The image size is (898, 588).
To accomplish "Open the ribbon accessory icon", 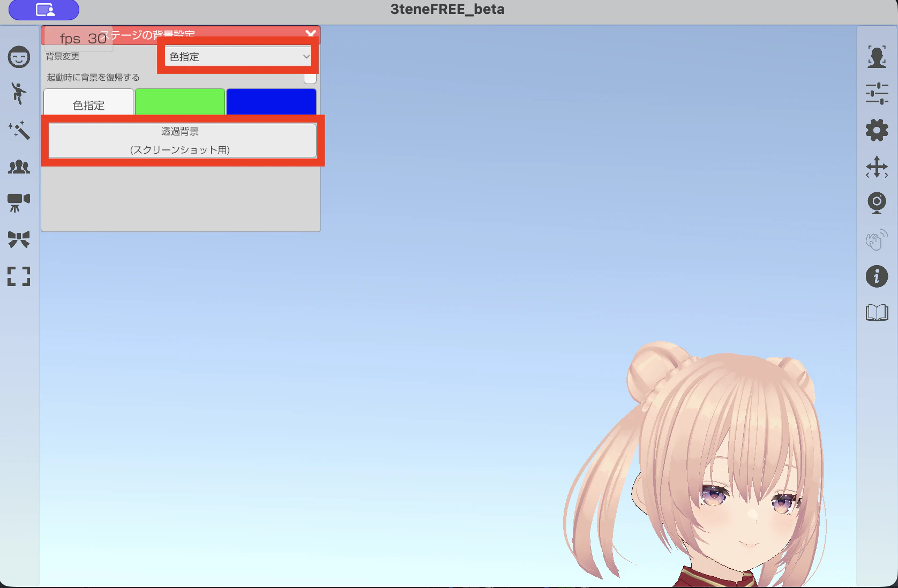I will tap(19, 239).
